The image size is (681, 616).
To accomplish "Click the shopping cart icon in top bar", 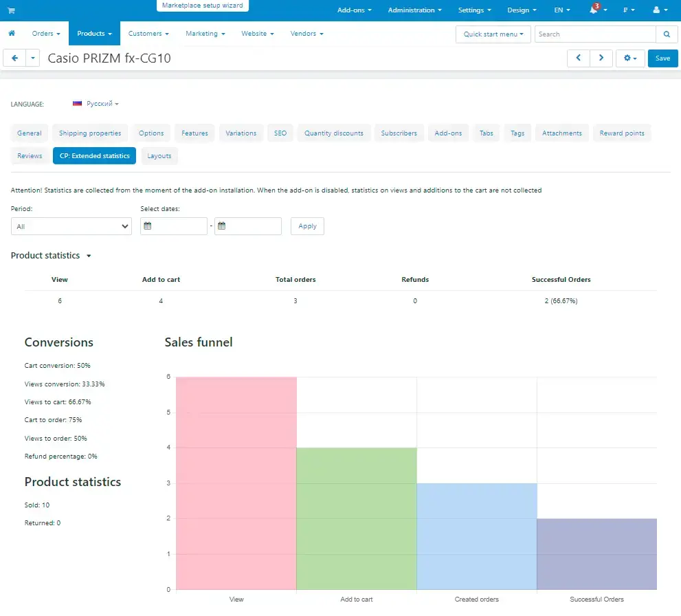I will pos(11,10).
